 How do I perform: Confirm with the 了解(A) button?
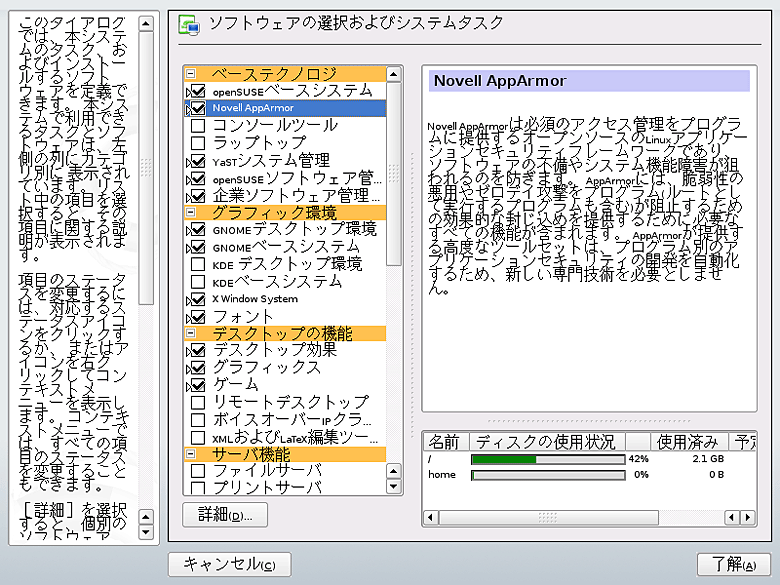pos(734,564)
